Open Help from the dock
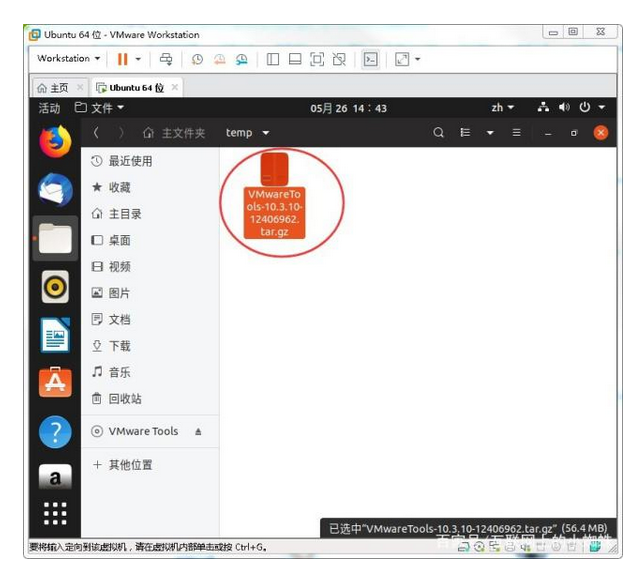Screen dimensions: 640x567 pyautogui.click(x=55, y=432)
